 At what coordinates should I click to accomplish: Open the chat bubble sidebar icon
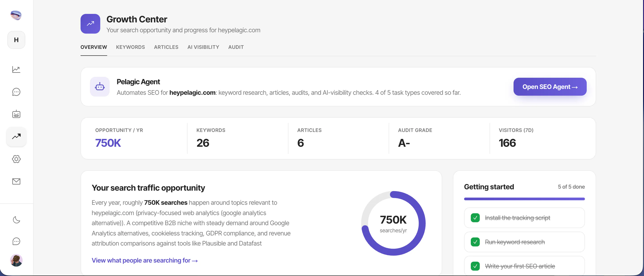click(x=16, y=92)
